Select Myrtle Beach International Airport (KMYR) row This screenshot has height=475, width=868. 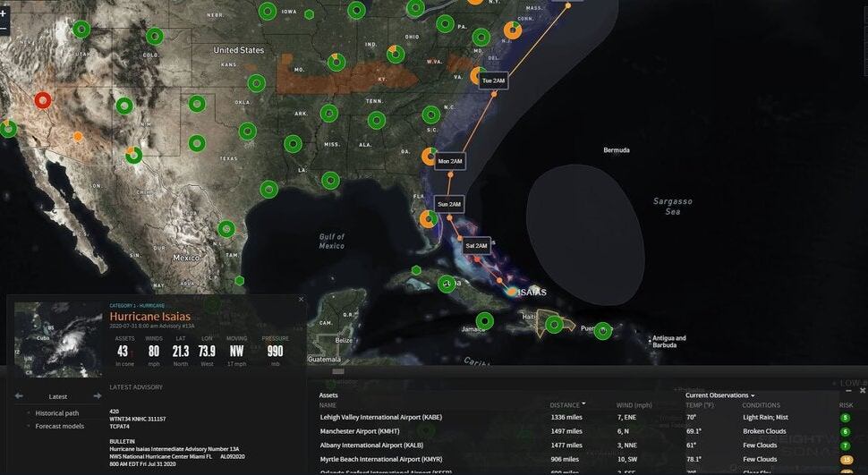587,459
